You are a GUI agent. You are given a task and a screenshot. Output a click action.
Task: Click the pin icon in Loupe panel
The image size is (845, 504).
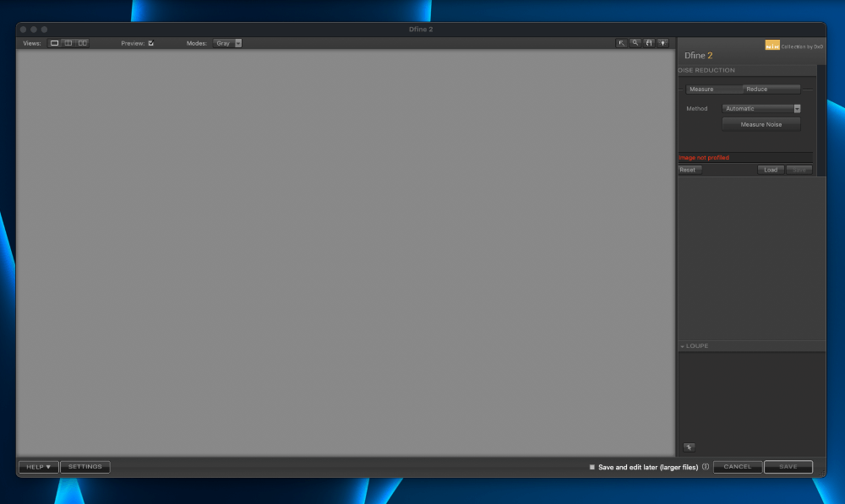(689, 447)
